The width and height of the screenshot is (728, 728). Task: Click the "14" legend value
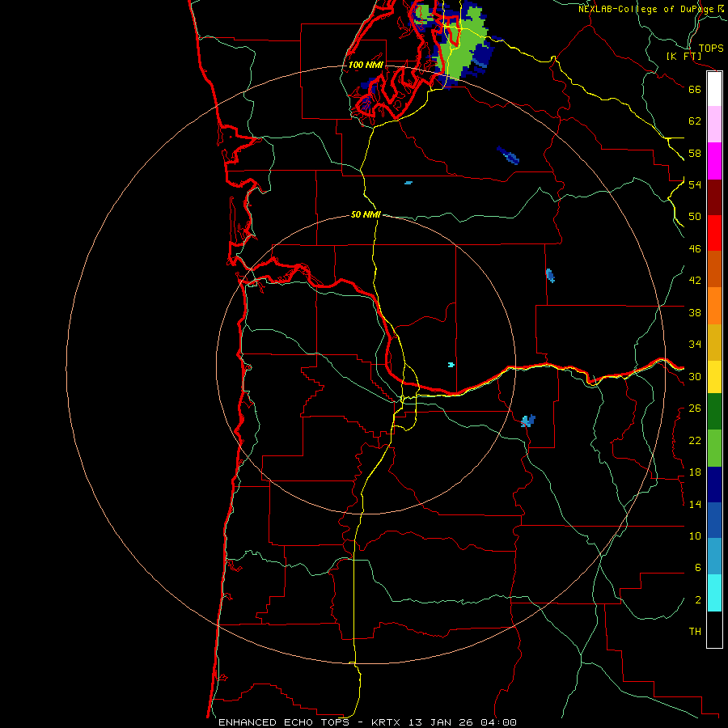pos(695,504)
